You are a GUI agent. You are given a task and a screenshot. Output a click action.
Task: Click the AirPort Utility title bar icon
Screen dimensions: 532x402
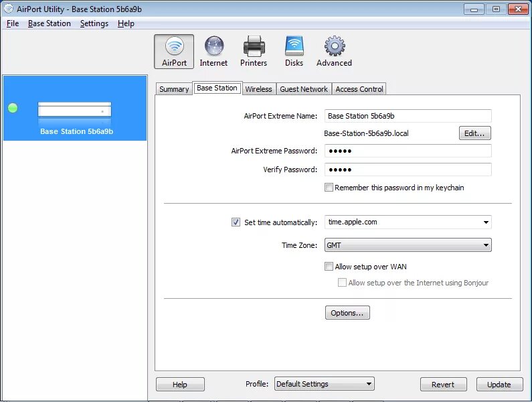8,9
